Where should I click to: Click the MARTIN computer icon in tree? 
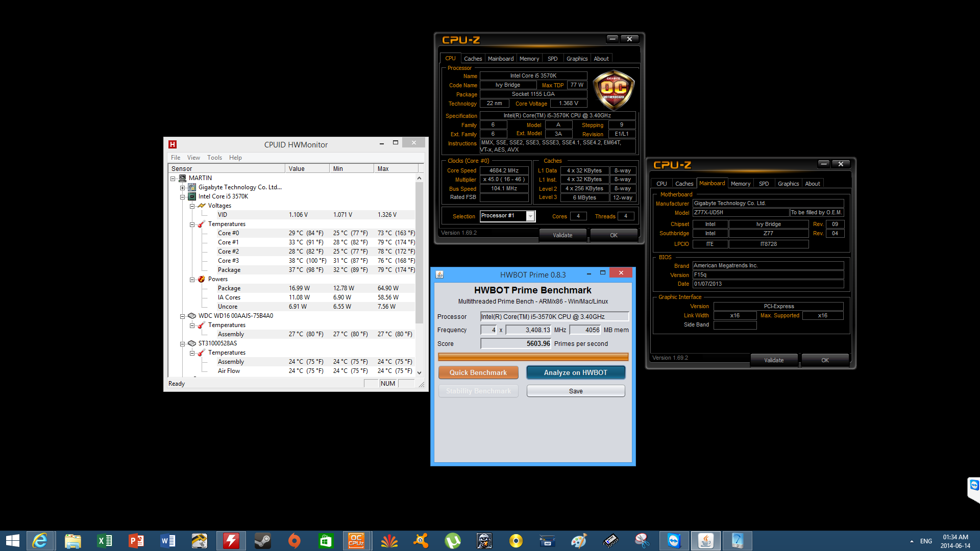click(182, 178)
